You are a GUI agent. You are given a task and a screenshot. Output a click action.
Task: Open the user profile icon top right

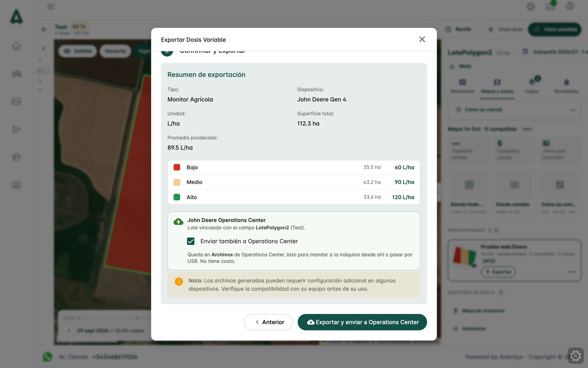click(x=570, y=6)
